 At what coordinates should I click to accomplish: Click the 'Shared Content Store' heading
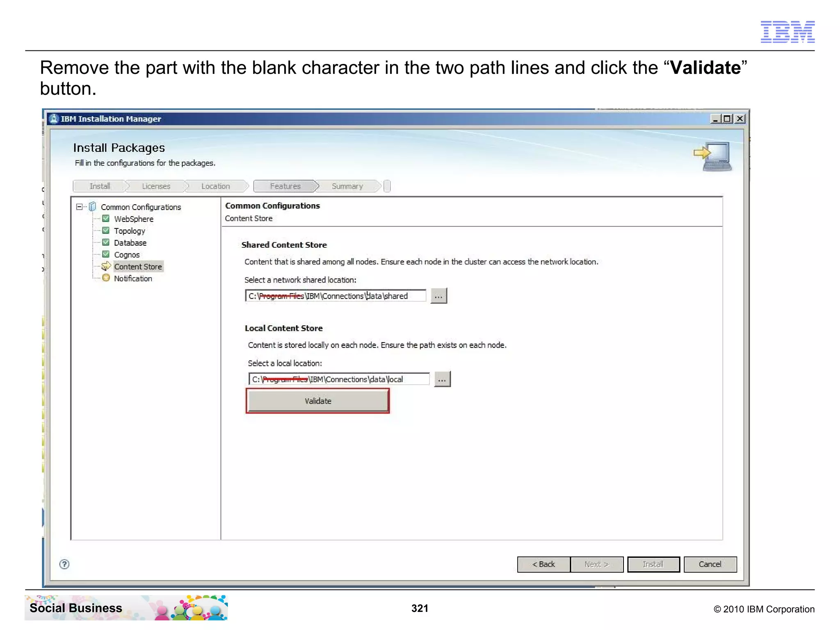[x=284, y=245]
